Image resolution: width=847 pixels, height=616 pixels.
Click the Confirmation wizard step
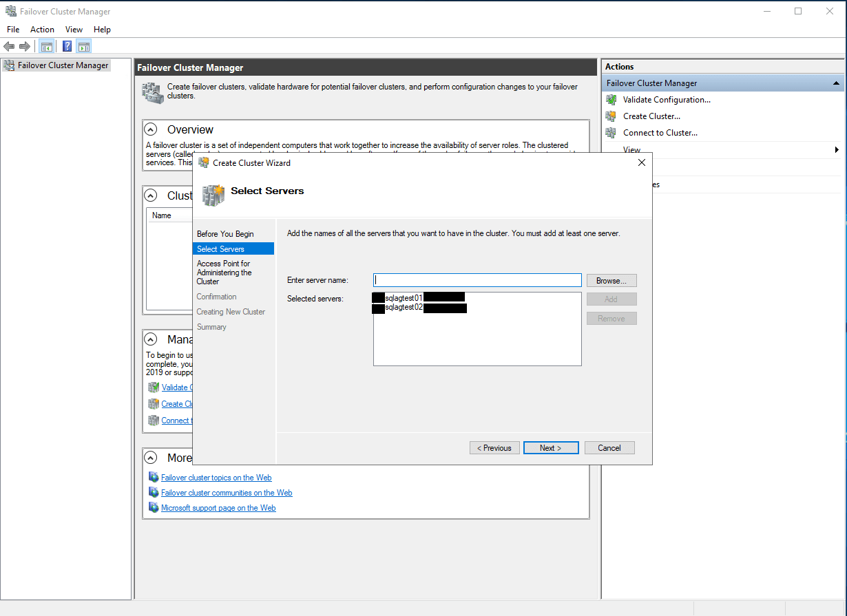[x=216, y=297]
